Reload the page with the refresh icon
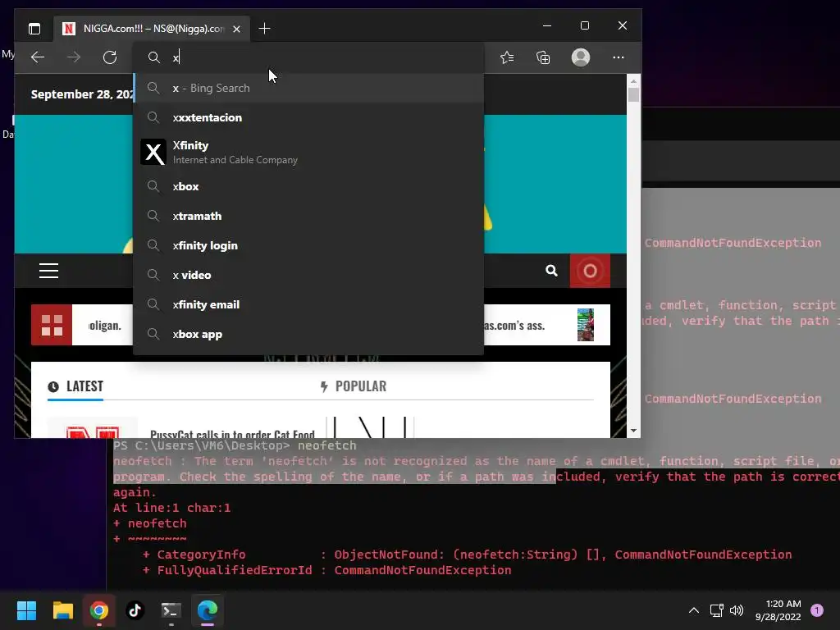The width and height of the screenshot is (840, 630). point(110,57)
